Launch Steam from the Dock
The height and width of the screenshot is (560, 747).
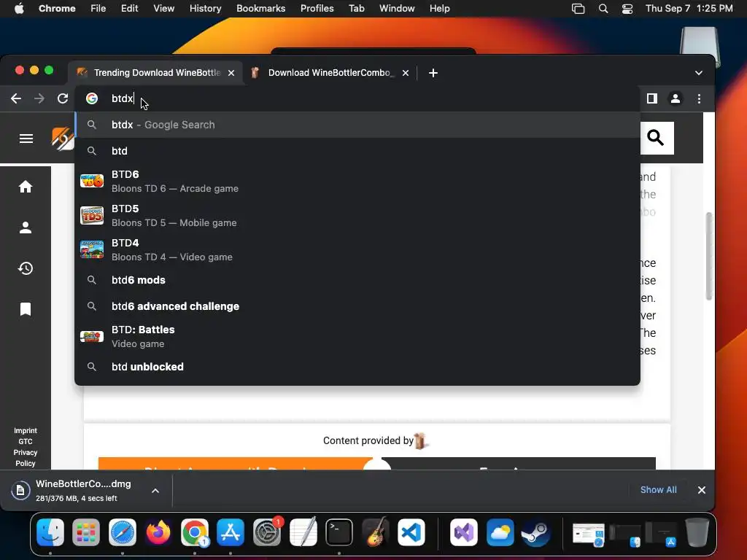(x=536, y=532)
